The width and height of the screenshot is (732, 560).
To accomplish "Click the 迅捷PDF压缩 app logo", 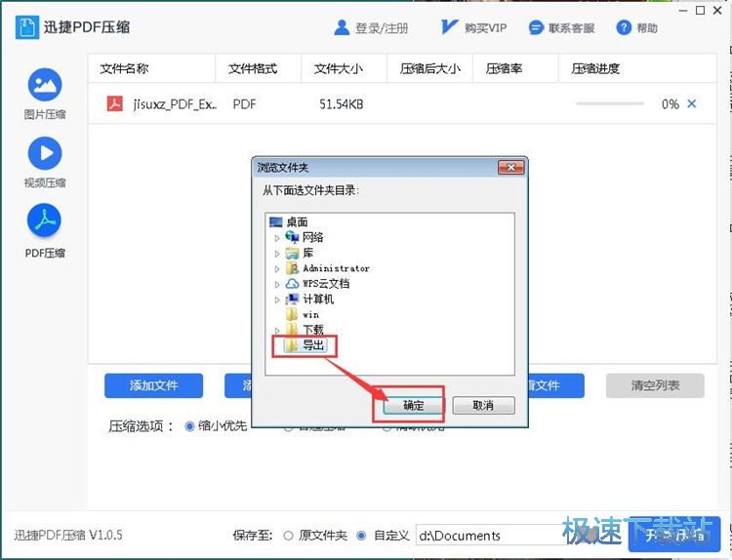I will click(26, 27).
